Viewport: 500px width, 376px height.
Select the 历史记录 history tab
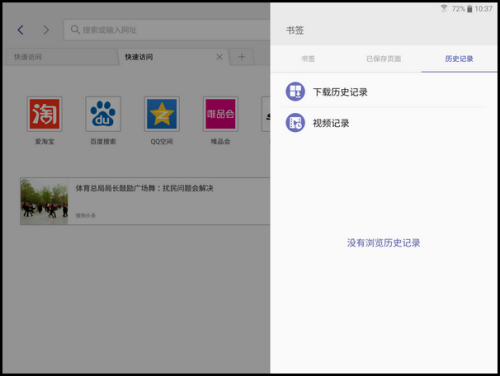click(459, 59)
